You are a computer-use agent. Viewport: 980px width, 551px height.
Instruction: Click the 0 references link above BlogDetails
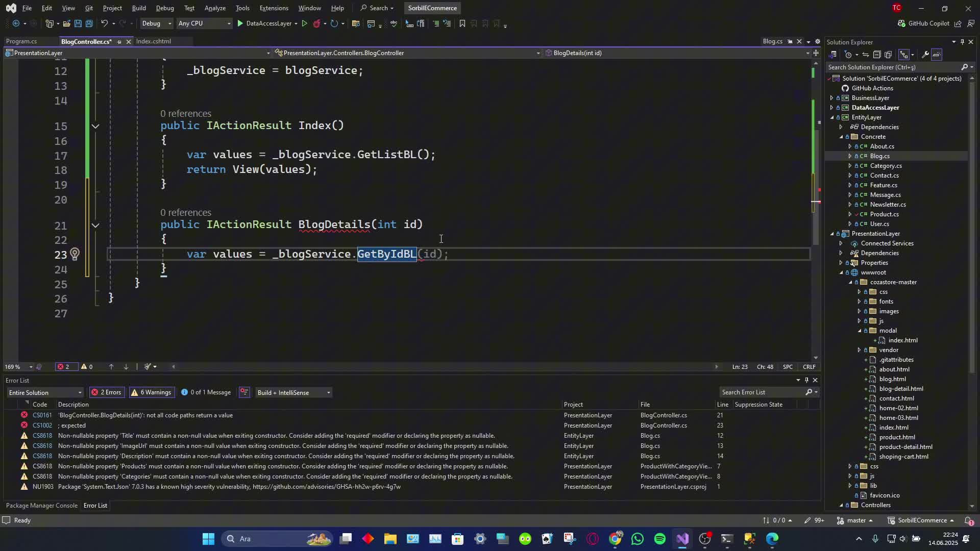tap(185, 213)
